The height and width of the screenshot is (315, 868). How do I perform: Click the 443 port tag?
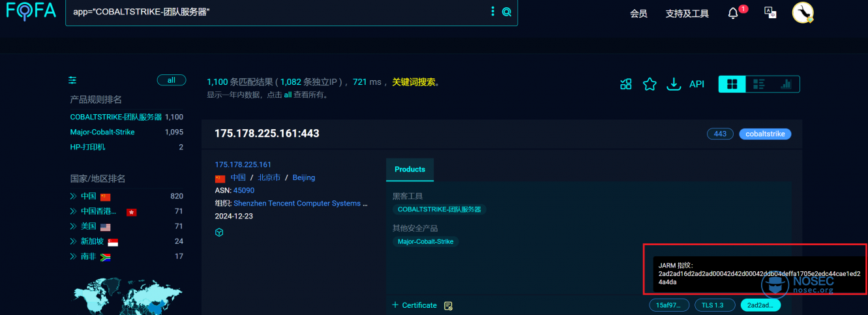720,134
